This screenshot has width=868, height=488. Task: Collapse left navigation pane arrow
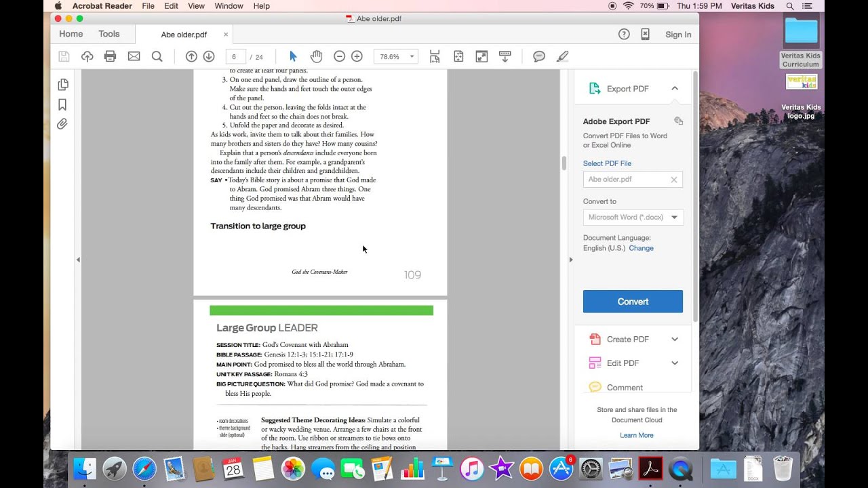point(78,260)
